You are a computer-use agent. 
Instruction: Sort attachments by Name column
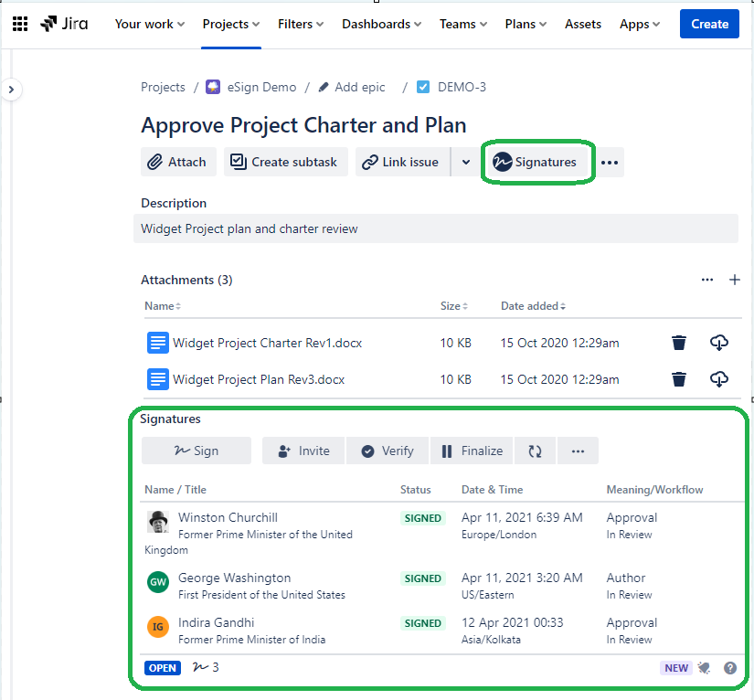tap(162, 306)
